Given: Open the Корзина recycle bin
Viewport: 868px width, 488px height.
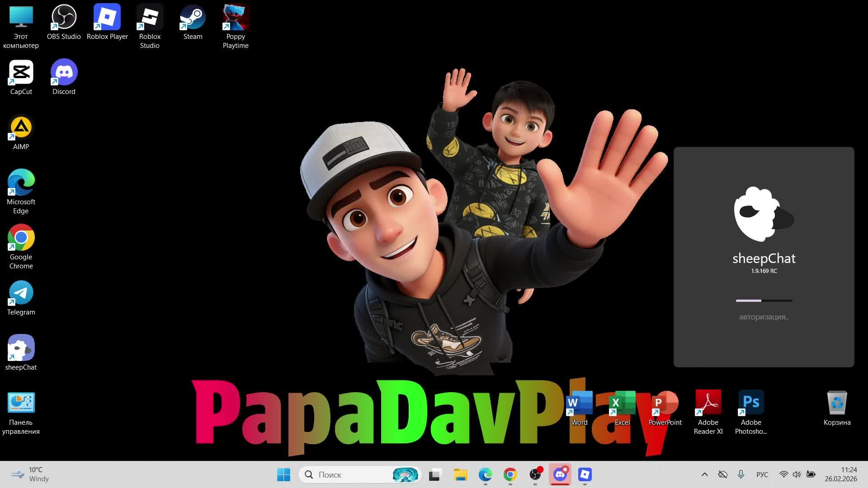Looking at the screenshot, I should [837, 403].
